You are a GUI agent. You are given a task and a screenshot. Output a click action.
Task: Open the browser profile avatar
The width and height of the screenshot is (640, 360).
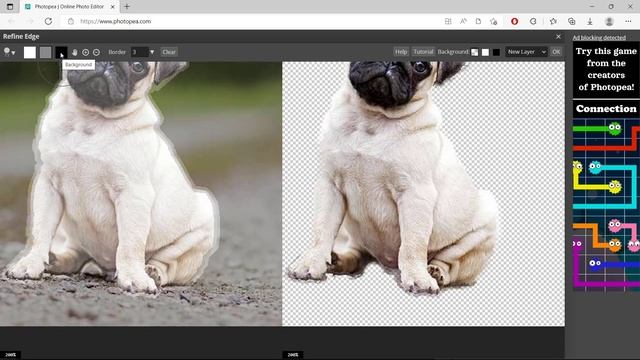pos(609,21)
